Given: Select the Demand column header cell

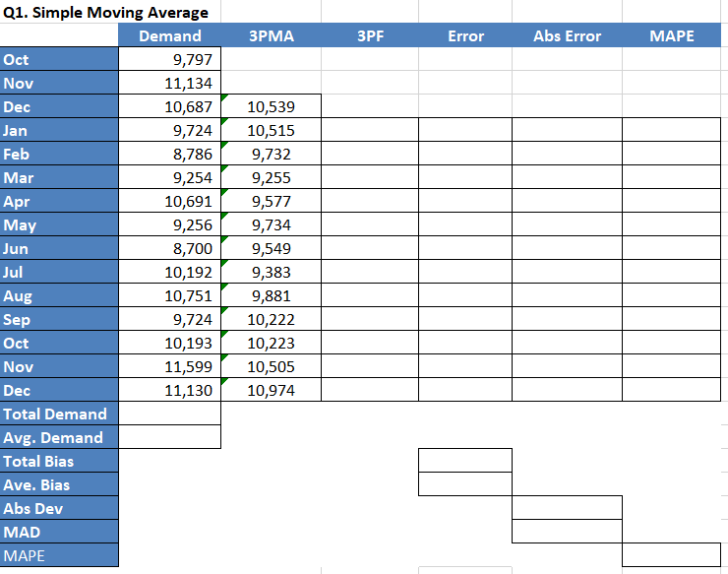Looking at the screenshot, I should 170,35.
